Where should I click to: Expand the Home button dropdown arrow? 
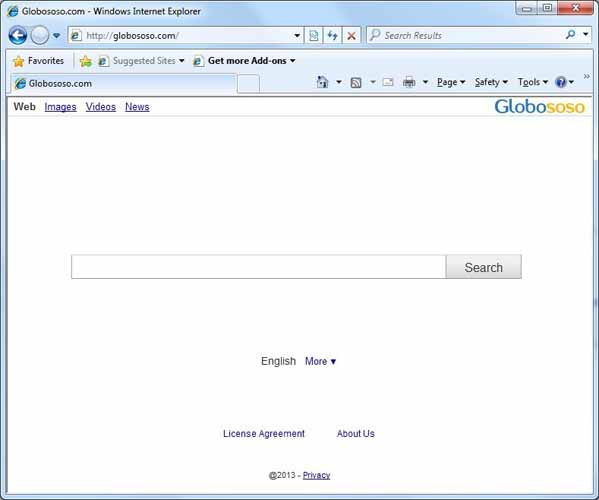tap(338, 82)
